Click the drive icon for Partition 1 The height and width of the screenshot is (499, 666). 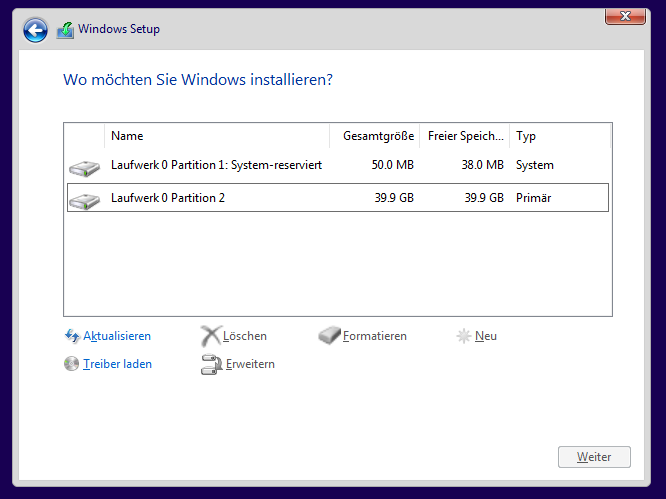(85, 168)
